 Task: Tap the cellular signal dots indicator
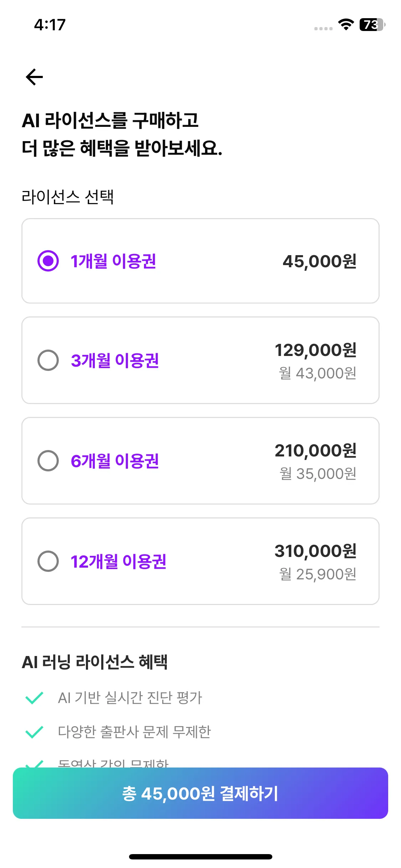tap(323, 29)
